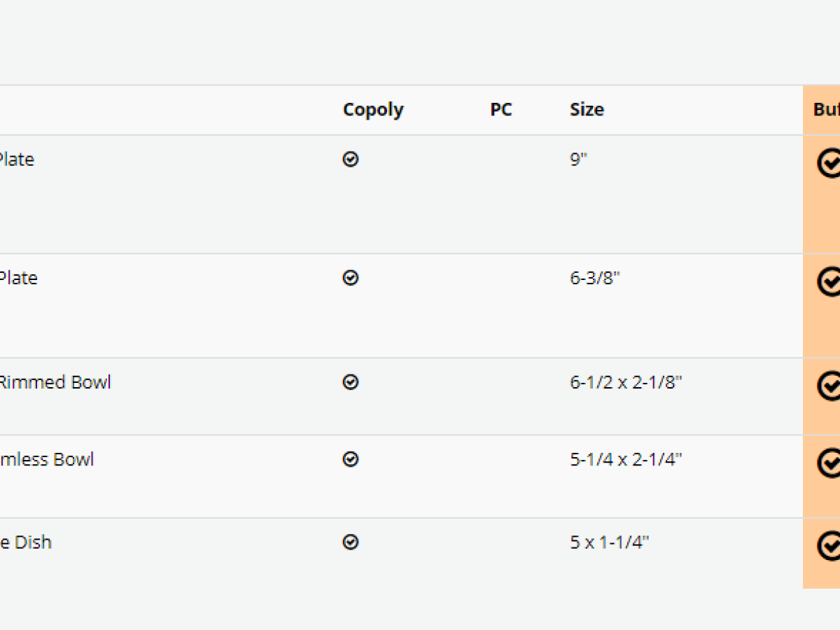
Task: Click large orange-column checkmark for 5-1/4 x 2-1/4" row
Action: point(829,463)
